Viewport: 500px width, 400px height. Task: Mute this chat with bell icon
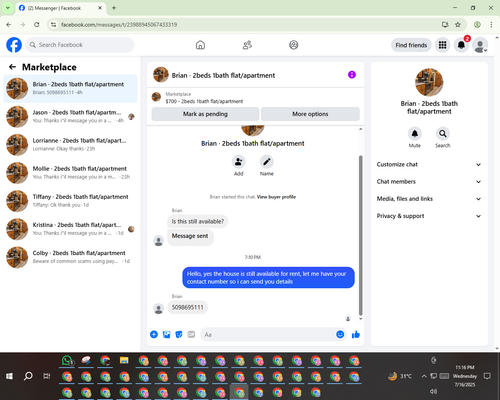point(415,134)
